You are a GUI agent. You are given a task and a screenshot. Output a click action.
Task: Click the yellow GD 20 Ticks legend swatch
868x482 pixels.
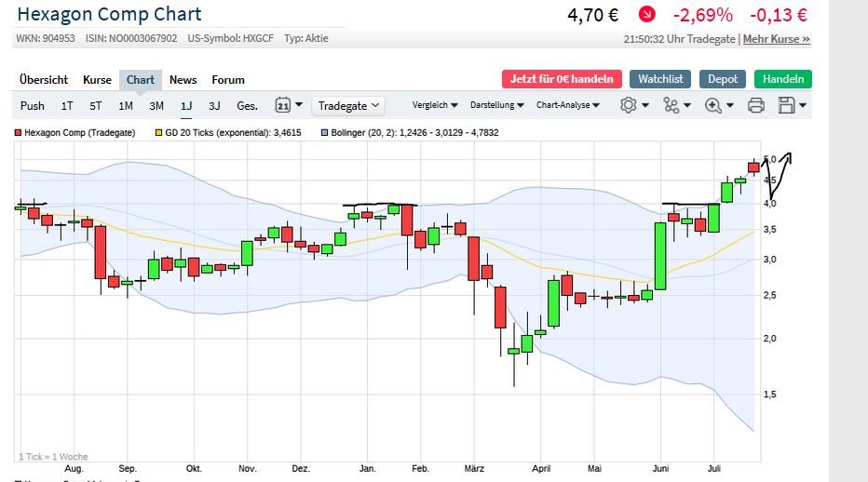[158, 133]
